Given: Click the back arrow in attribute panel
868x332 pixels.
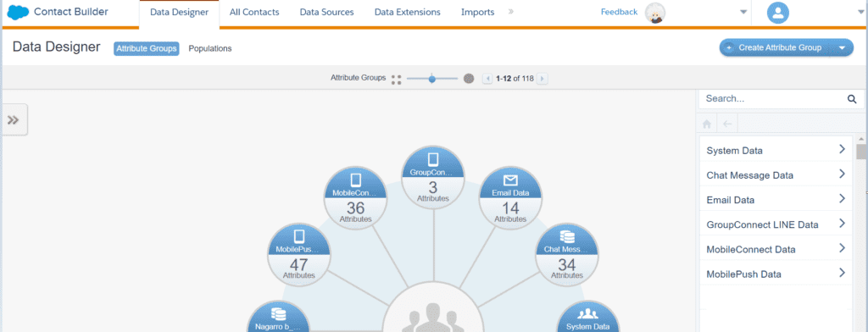Looking at the screenshot, I should coord(727,124).
